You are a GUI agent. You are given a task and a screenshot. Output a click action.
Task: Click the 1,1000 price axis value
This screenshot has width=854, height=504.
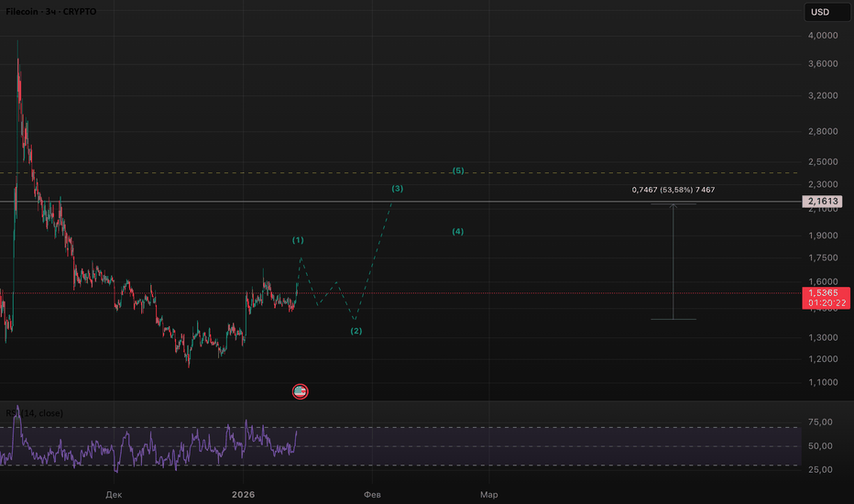click(823, 382)
